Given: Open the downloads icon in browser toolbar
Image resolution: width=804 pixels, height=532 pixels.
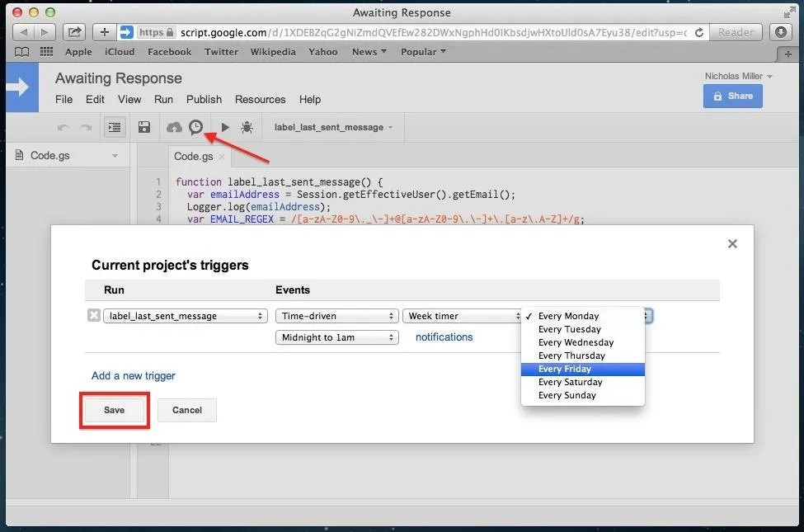Looking at the screenshot, I should click(781, 32).
